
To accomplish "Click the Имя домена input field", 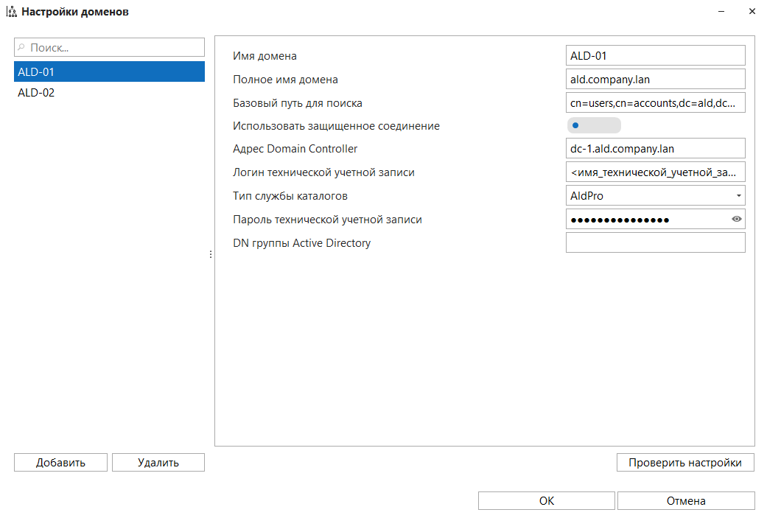I will pyautogui.click(x=656, y=55).
